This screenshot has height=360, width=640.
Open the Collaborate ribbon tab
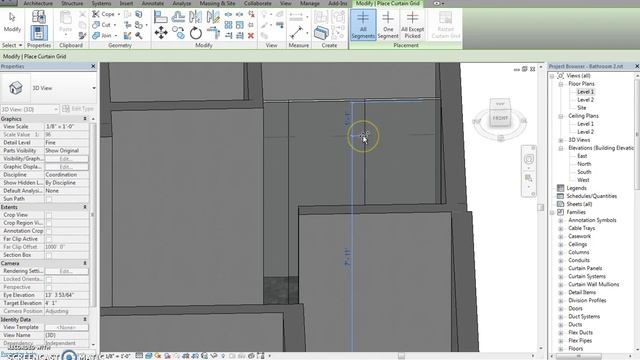tap(258, 3)
